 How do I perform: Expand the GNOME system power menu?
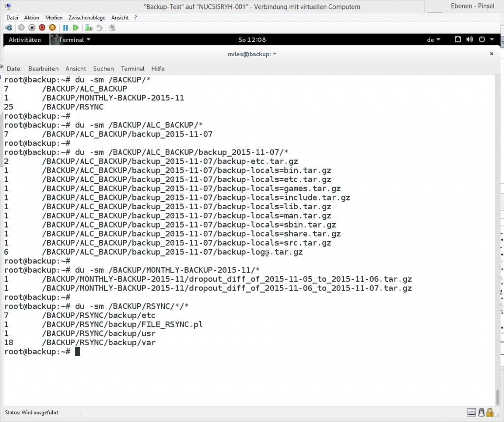(x=486, y=39)
